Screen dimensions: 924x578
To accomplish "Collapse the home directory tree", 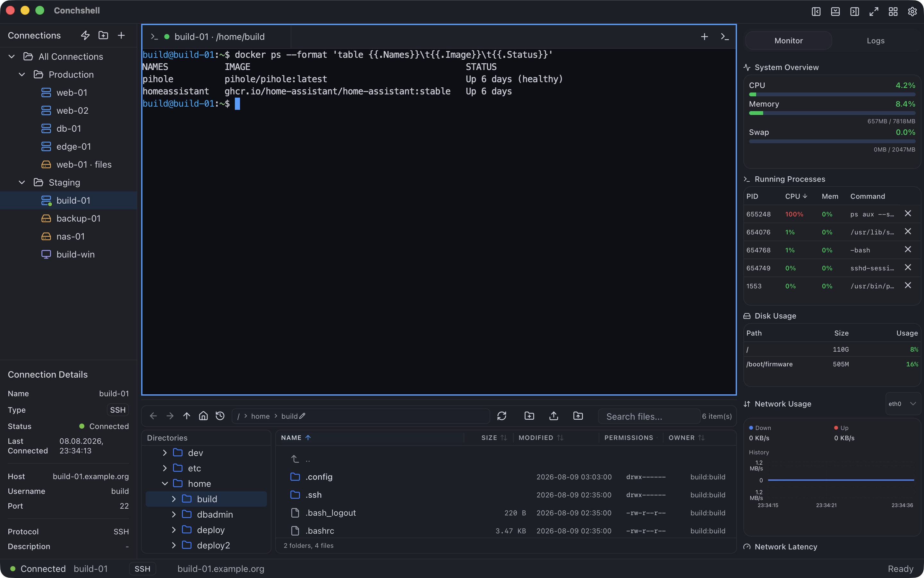I will (165, 484).
